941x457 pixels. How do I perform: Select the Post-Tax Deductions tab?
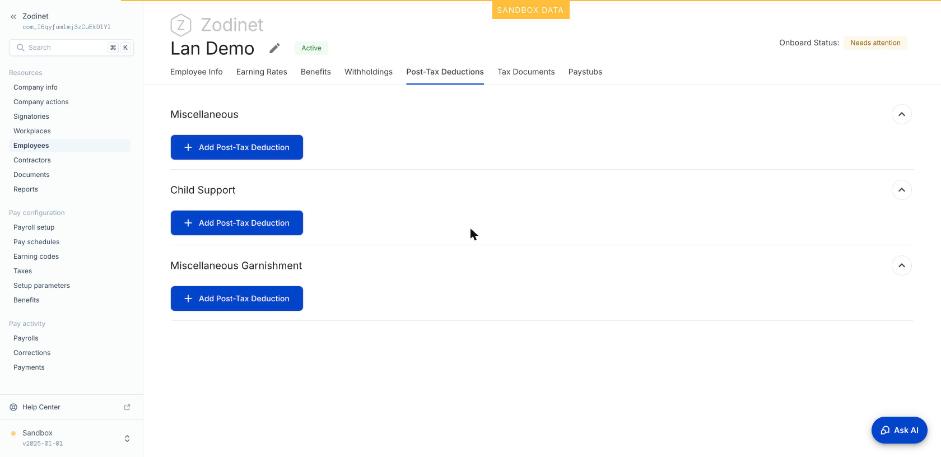445,72
